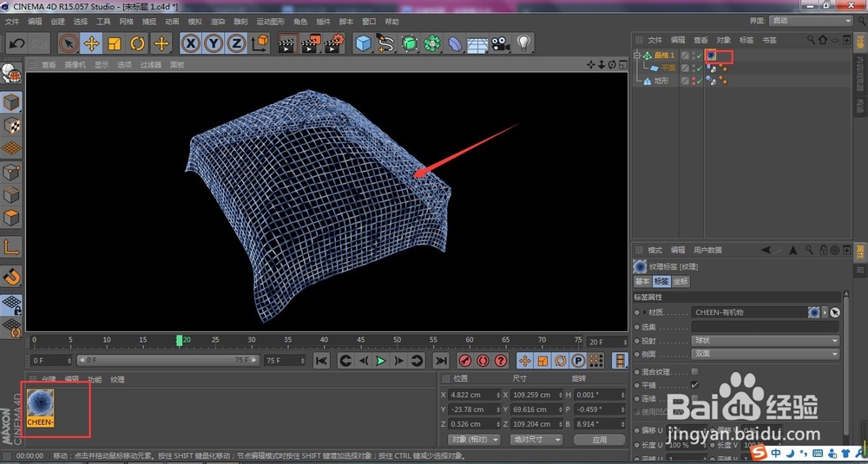Open the 文件 menu in main menu bar
Viewport: 868px width, 464px height.
12,22
